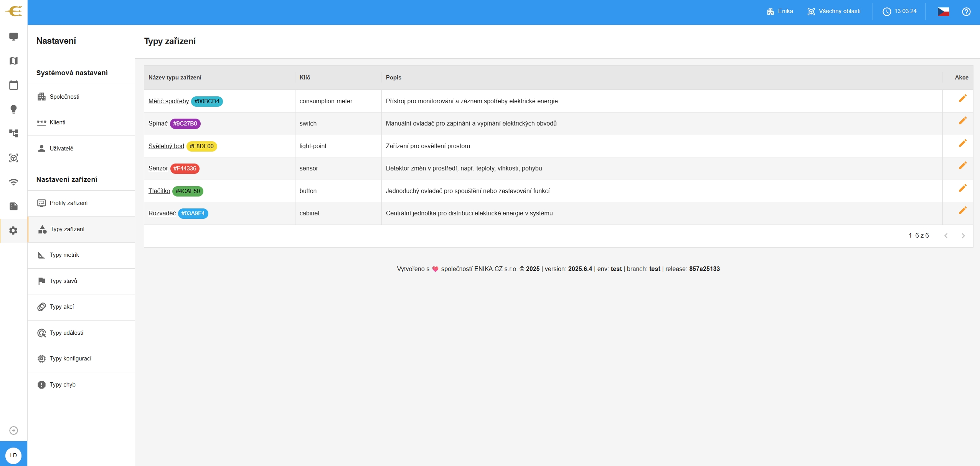Edit the Senzor device type row
The width and height of the screenshot is (980, 466).
pyautogui.click(x=962, y=166)
